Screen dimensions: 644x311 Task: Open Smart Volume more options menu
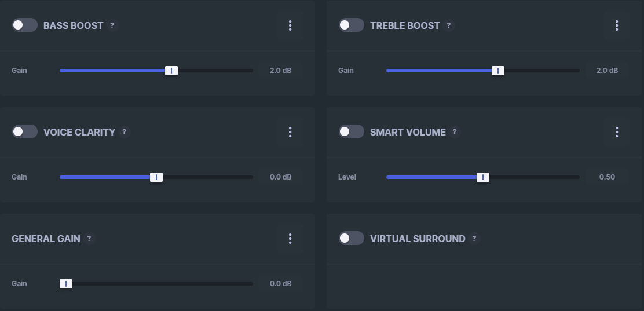click(x=617, y=132)
